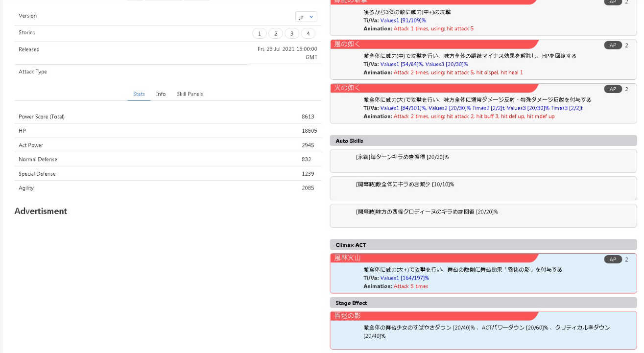Open the Skill Panels tab
644x353 pixels.
[x=190, y=94]
